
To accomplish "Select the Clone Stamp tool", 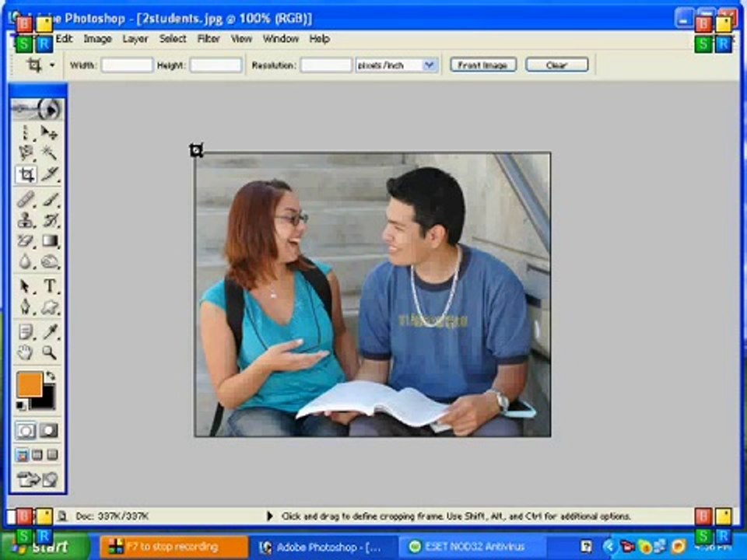I will 26,220.
